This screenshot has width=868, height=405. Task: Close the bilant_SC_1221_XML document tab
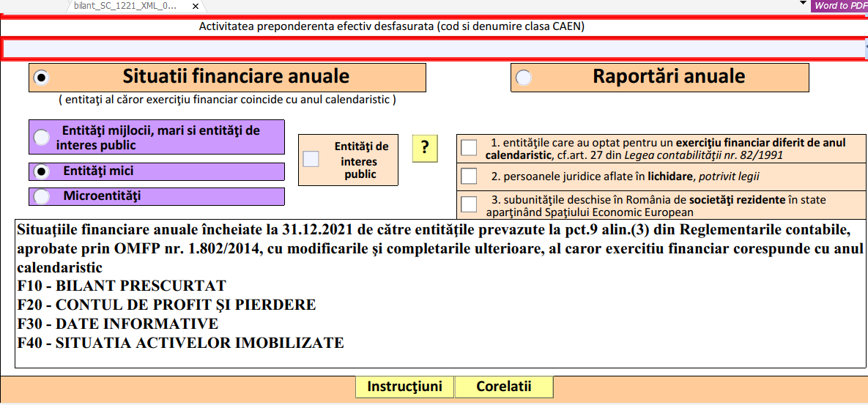coord(195,6)
